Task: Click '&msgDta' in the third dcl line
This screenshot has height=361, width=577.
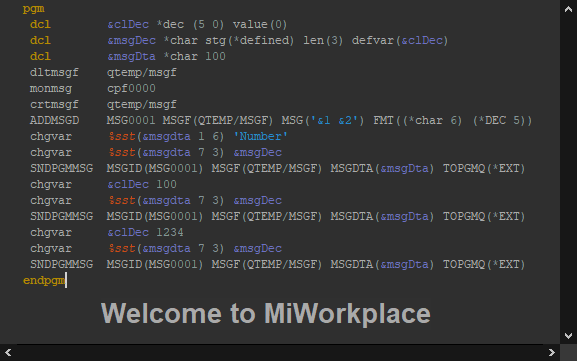Action: pos(131,57)
